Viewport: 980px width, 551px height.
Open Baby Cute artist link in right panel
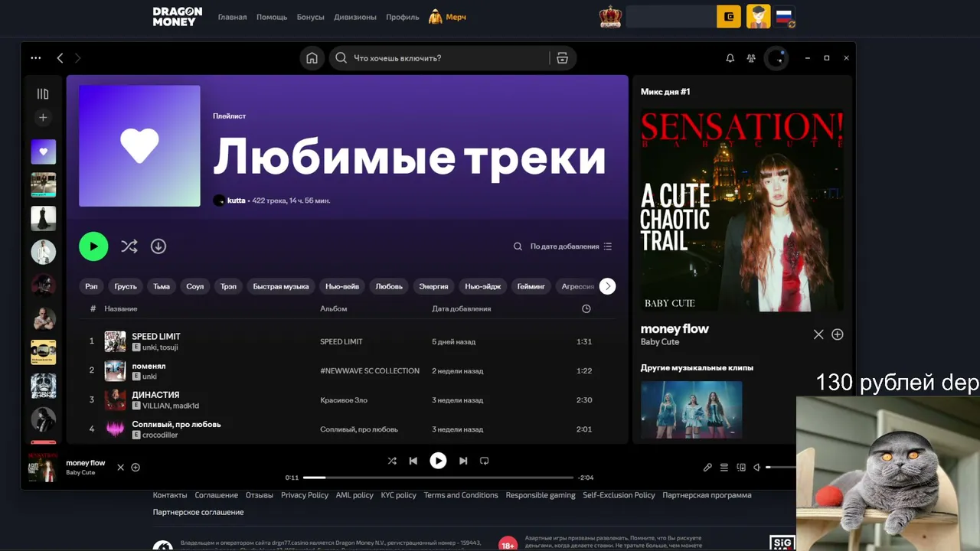(660, 342)
